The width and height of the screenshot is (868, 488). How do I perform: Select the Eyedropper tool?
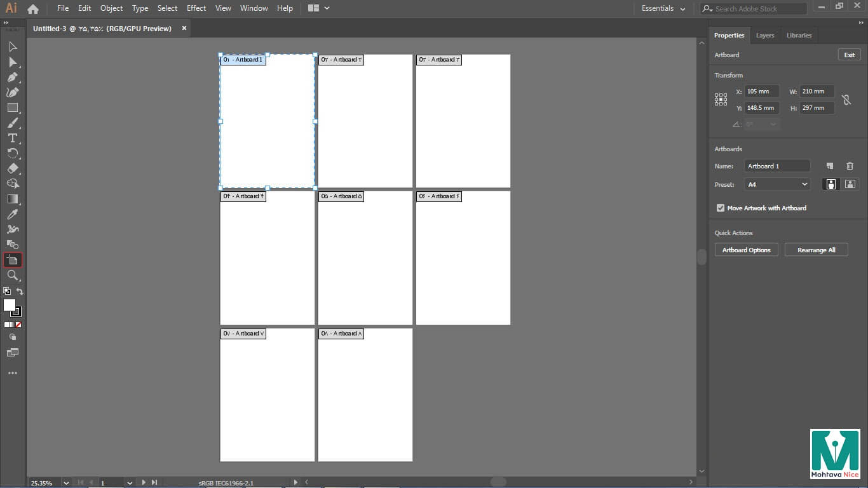[12, 214]
